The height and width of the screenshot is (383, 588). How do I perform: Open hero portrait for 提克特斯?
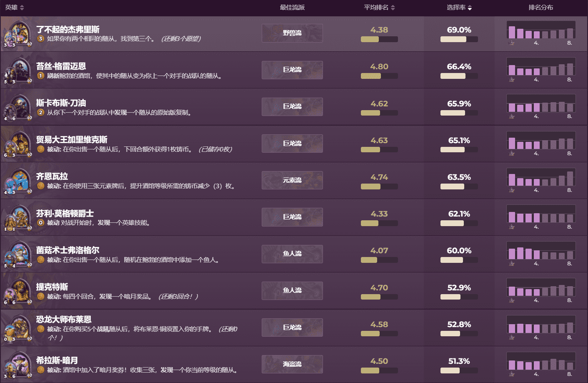18,291
